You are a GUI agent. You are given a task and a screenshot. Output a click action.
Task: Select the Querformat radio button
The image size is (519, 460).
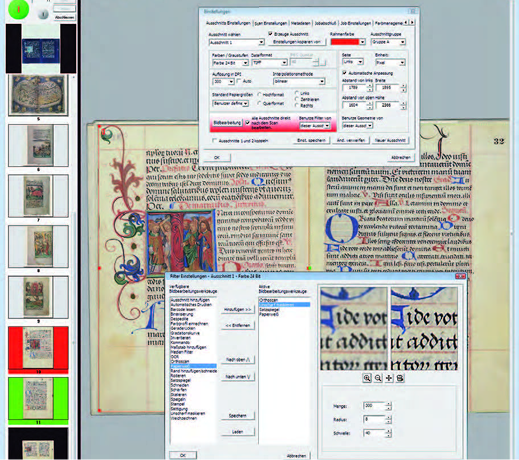coord(259,103)
